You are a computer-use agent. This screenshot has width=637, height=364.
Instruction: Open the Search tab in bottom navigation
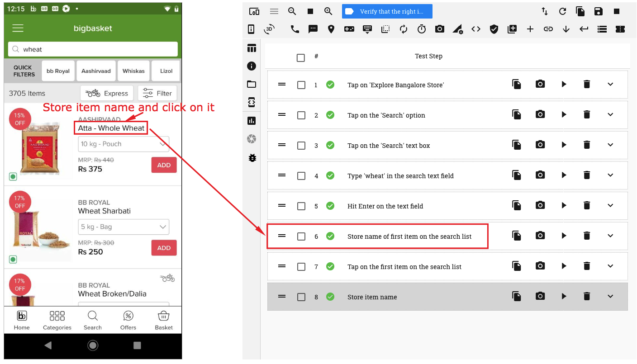pyautogui.click(x=93, y=320)
